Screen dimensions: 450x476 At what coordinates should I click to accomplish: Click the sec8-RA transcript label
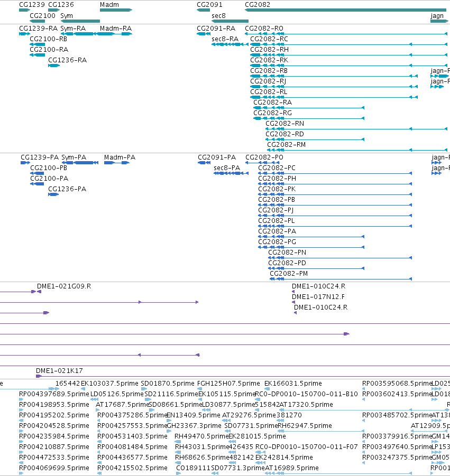225,39
